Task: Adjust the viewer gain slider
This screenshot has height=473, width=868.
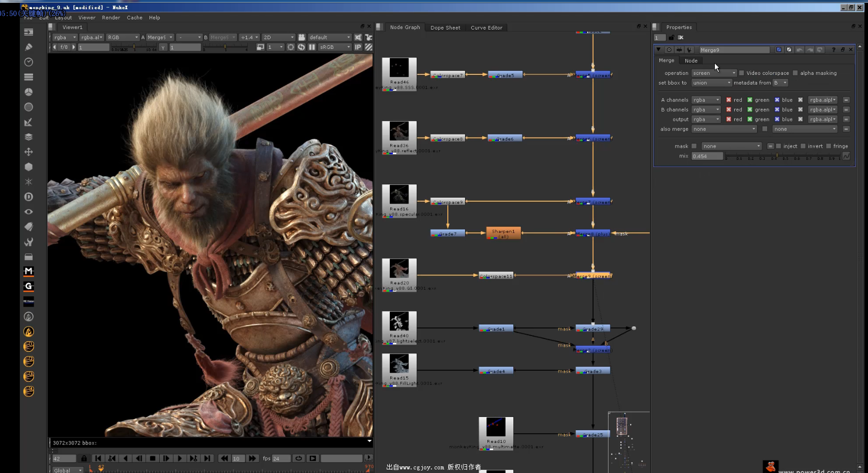Action: pyautogui.click(x=134, y=47)
